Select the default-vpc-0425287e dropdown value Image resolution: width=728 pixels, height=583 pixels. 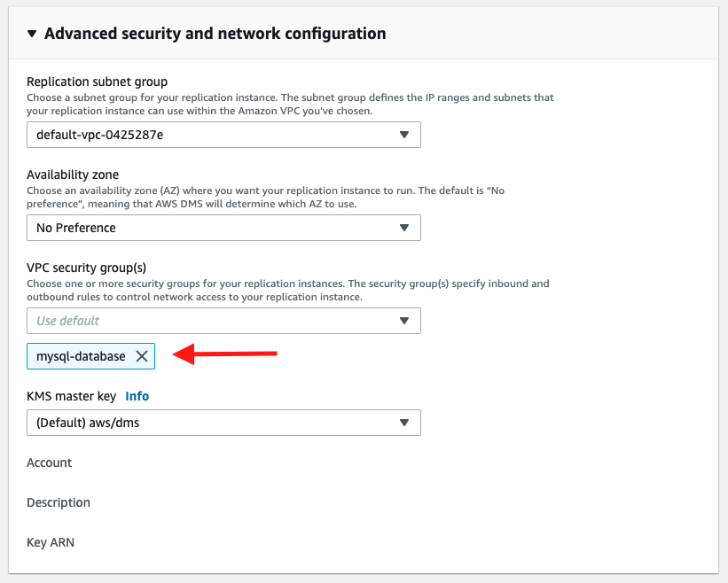click(x=222, y=135)
